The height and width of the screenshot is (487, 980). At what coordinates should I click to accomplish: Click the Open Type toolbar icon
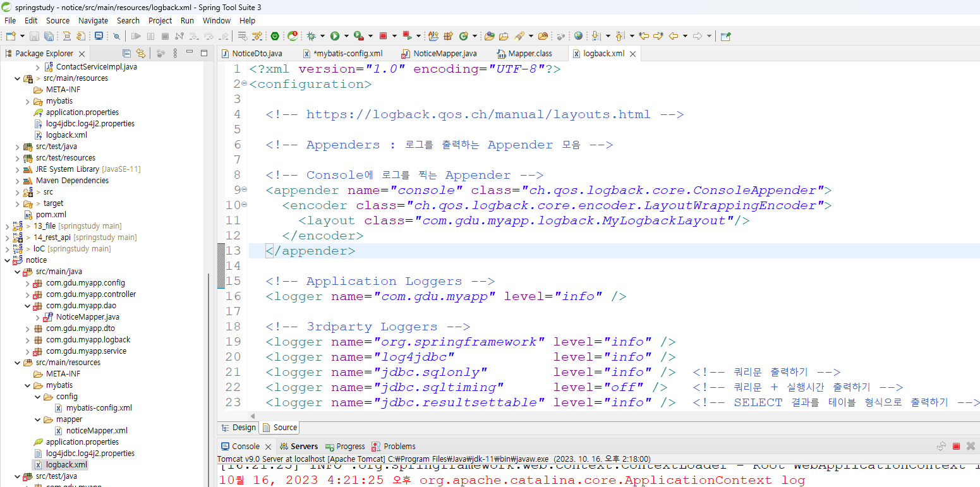point(490,36)
